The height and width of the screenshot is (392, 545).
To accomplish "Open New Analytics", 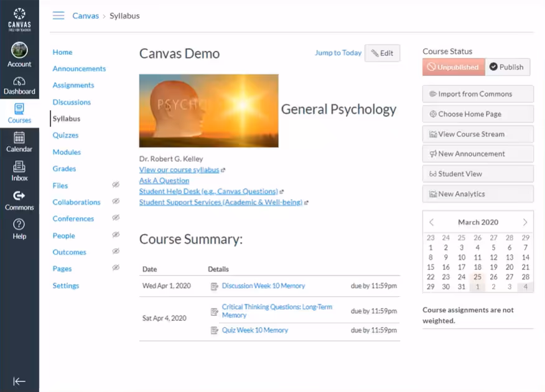I will pyautogui.click(x=478, y=194).
